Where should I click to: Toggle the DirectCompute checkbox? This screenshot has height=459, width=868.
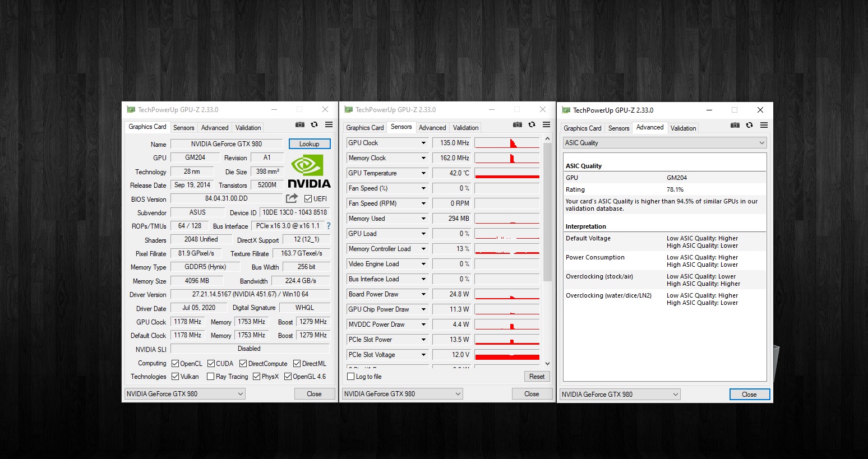243,364
